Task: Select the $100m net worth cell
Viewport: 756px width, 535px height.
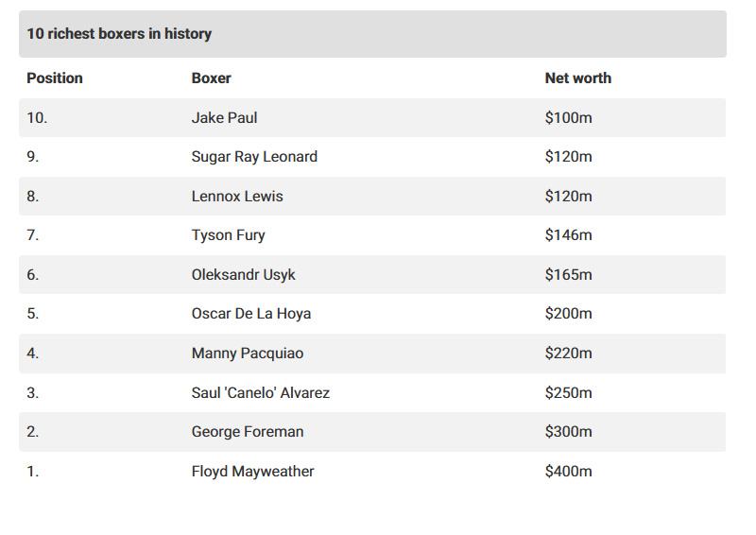Action: coord(568,118)
